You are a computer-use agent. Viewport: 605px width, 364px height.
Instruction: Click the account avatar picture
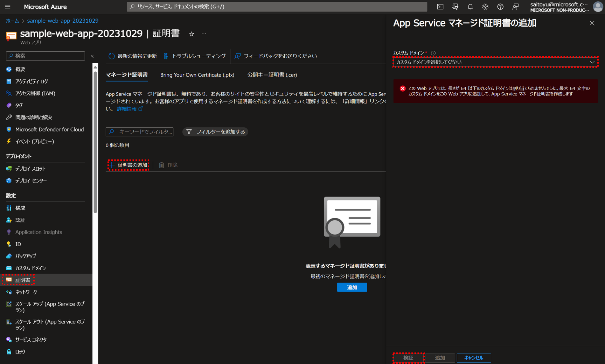[x=598, y=7]
